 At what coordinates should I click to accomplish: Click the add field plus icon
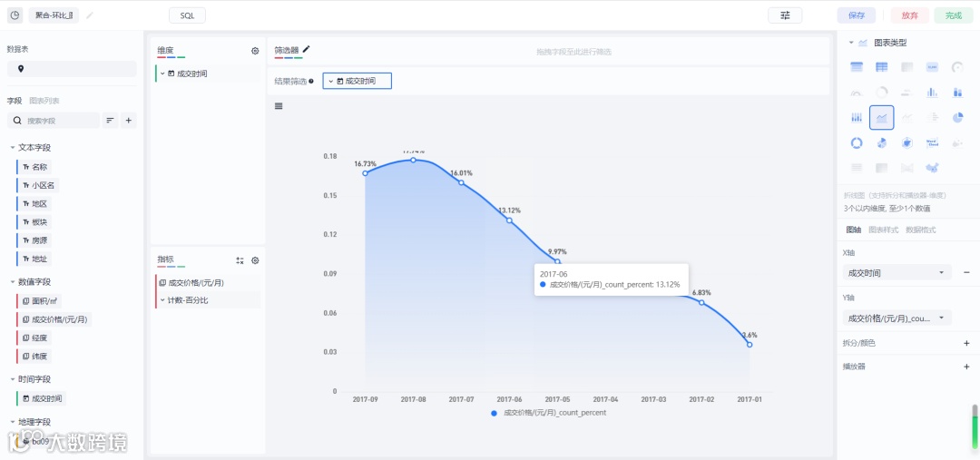[x=128, y=121]
